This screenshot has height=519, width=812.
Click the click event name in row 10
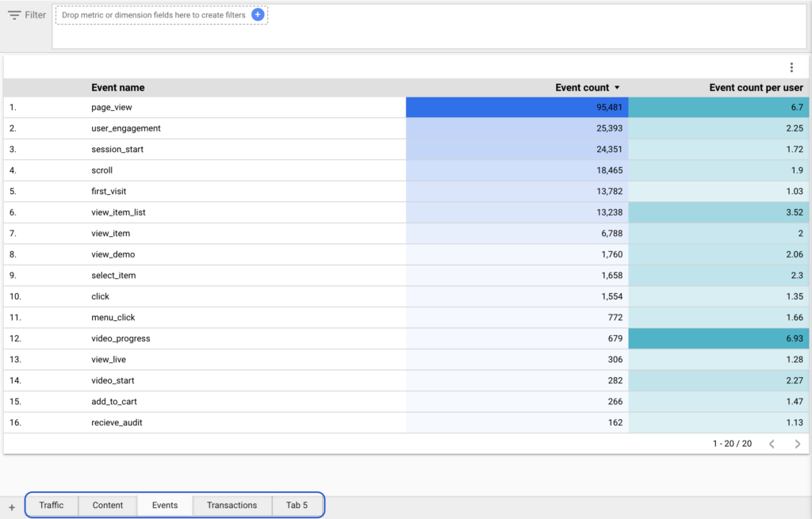(x=101, y=296)
